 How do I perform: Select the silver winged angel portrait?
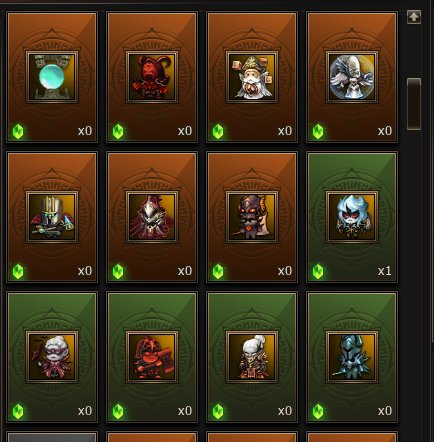coord(352,77)
